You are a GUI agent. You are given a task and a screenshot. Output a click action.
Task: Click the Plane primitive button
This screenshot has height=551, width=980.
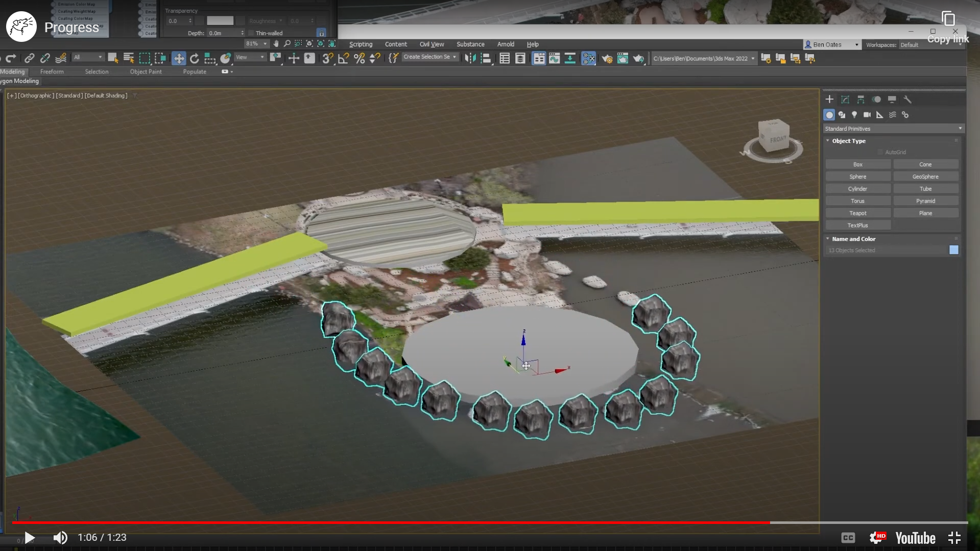pos(925,213)
